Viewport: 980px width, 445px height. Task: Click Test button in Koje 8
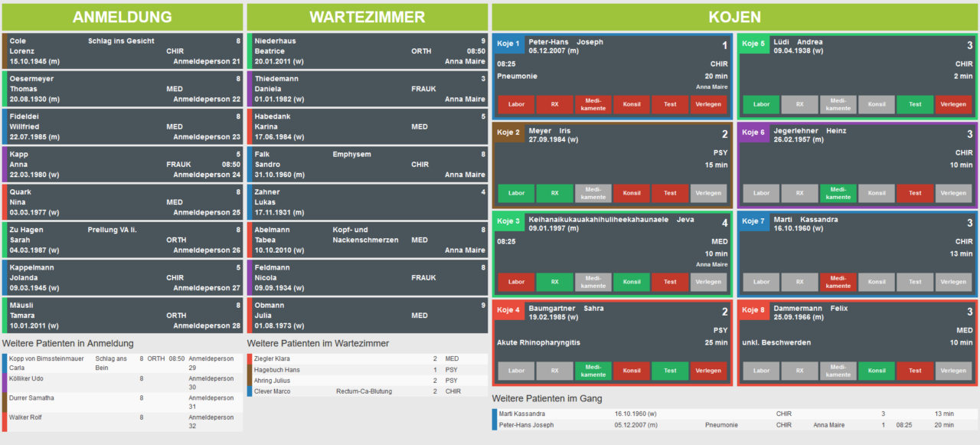click(x=915, y=371)
